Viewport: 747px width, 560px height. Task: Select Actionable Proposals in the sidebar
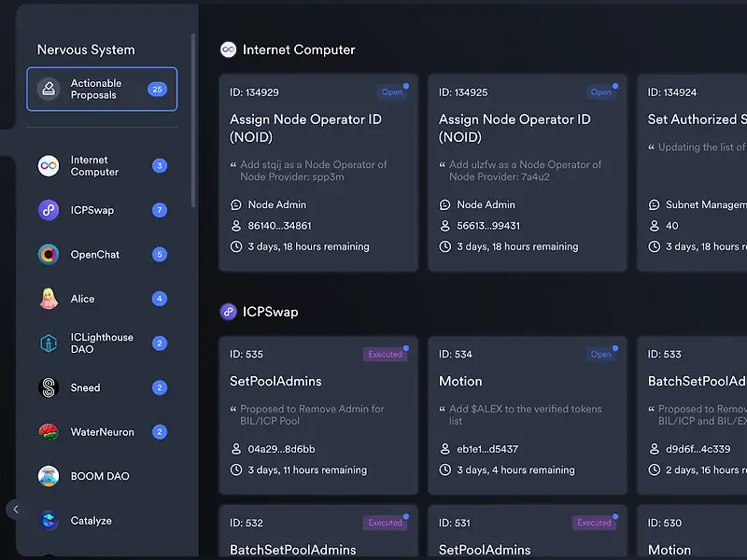click(x=102, y=90)
